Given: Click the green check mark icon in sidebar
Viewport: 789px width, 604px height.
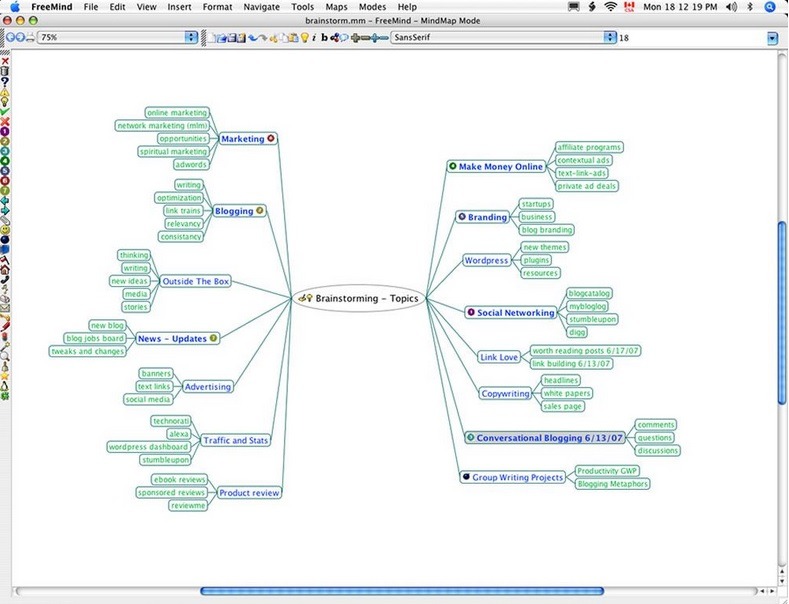Looking at the screenshot, I should 5,111.
